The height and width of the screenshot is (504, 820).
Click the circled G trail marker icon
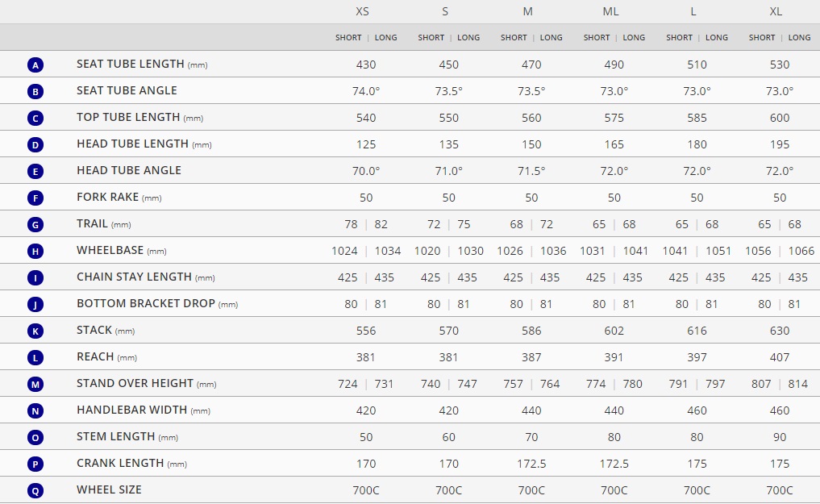click(x=35, y=225)
